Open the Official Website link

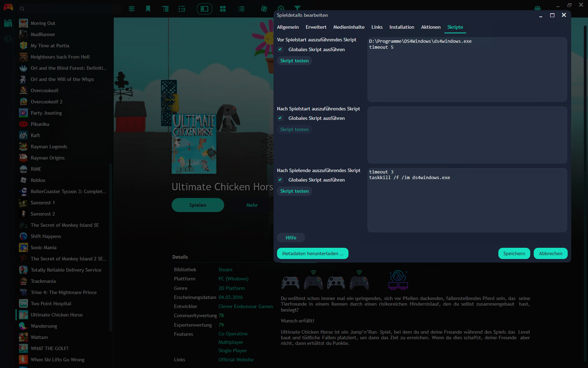point(236,360)
